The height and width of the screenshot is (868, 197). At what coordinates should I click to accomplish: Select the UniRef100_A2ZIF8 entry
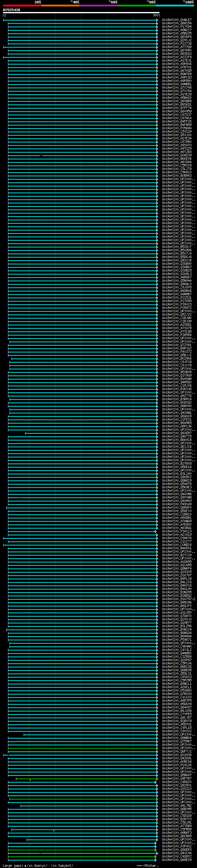pos(177,57)
